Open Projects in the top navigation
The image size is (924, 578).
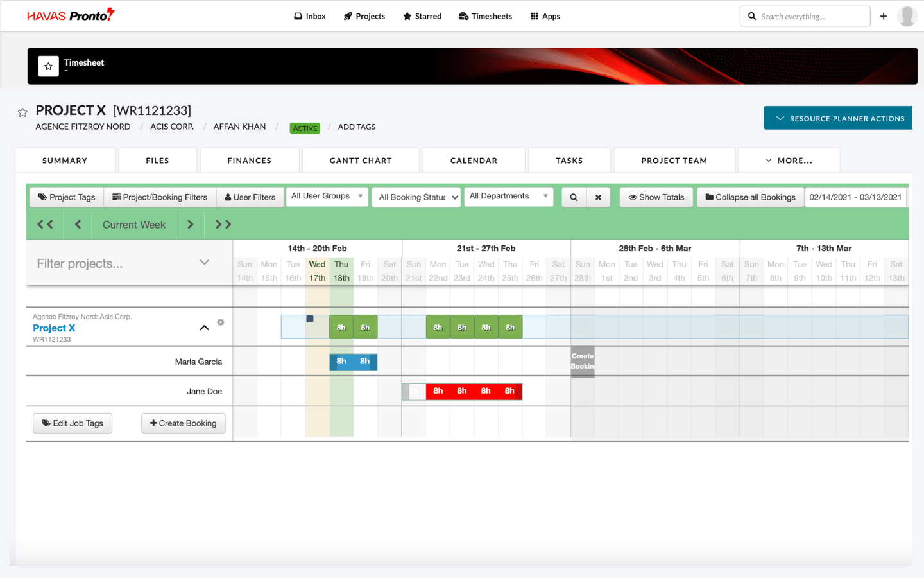pyautogui.click(x=364, y=16)
